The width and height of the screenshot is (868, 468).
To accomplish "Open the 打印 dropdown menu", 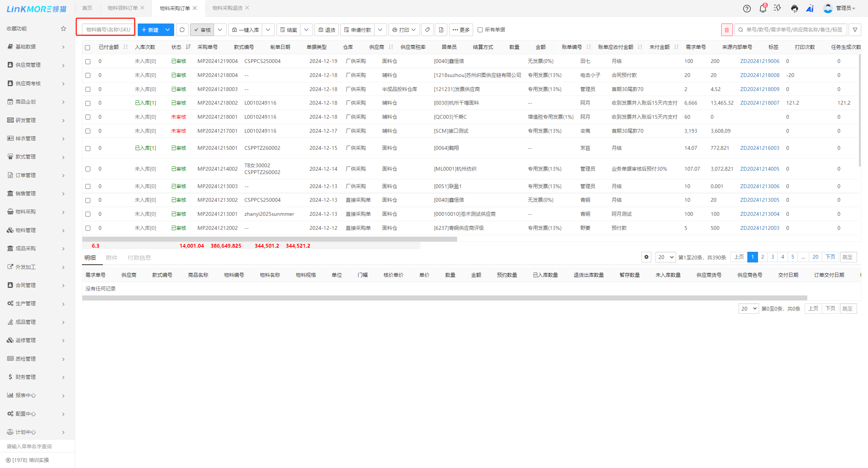I will pyautogui.click(x=404, y=30).
